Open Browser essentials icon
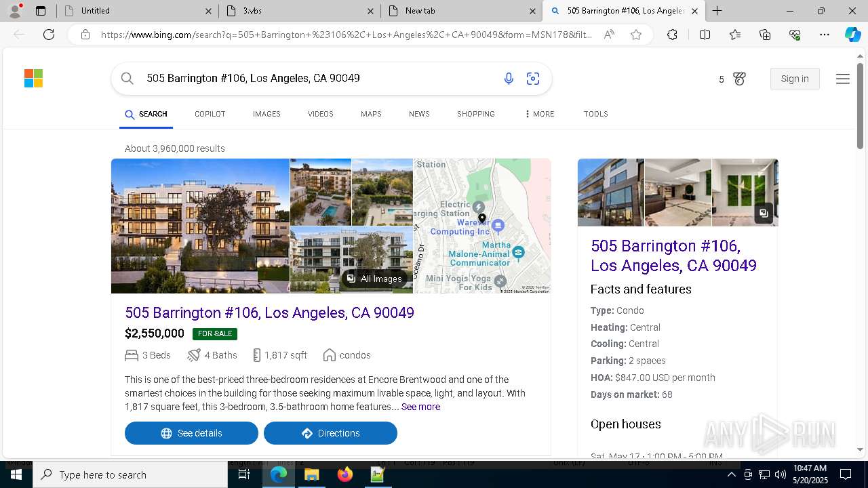 [x=795, y=35]
